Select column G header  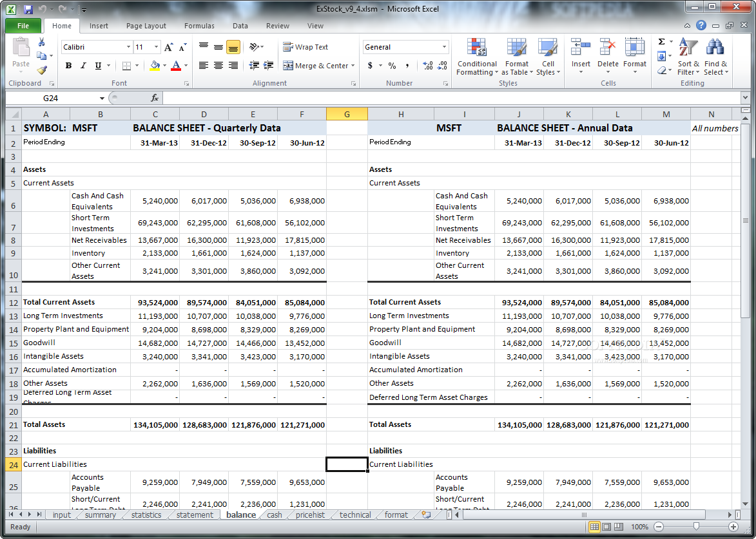click(347, 114)
